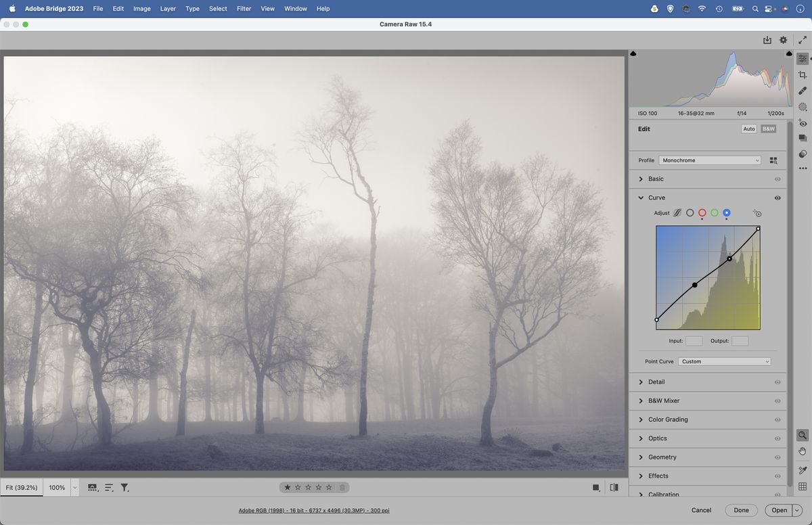Toggle the B&W conversion button

click(x=768, y=129)
